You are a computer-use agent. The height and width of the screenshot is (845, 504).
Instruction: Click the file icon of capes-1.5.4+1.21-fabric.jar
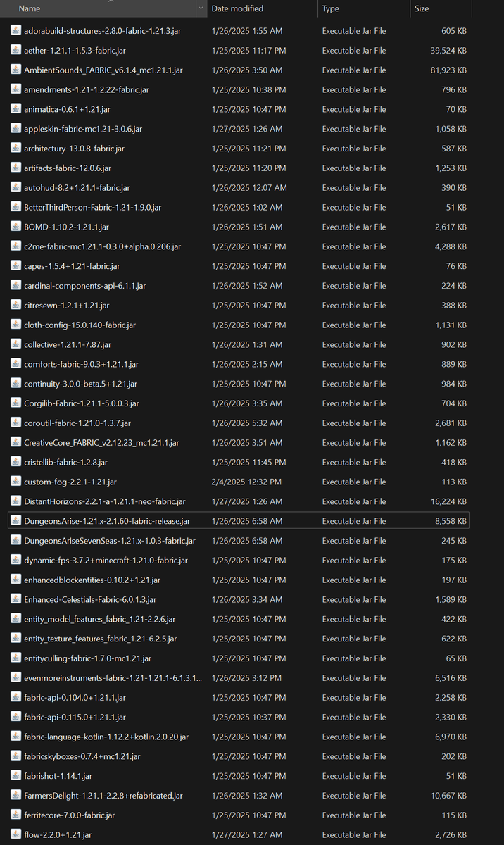tap(16, 266)
